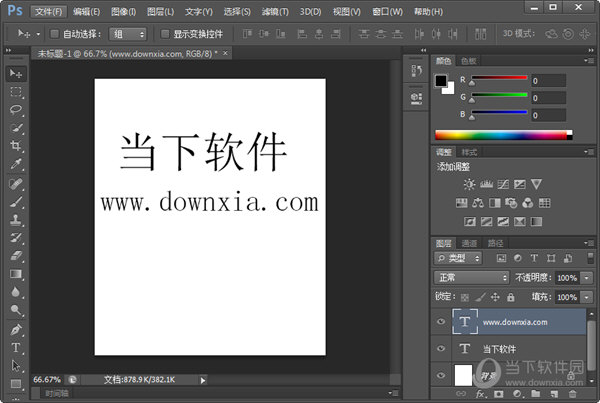
Task: Select the Move tool in toolbox
Action: (x=16, y=73)
